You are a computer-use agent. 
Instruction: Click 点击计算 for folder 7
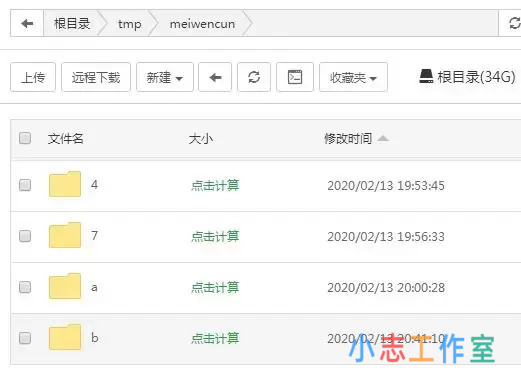point(215,237)
